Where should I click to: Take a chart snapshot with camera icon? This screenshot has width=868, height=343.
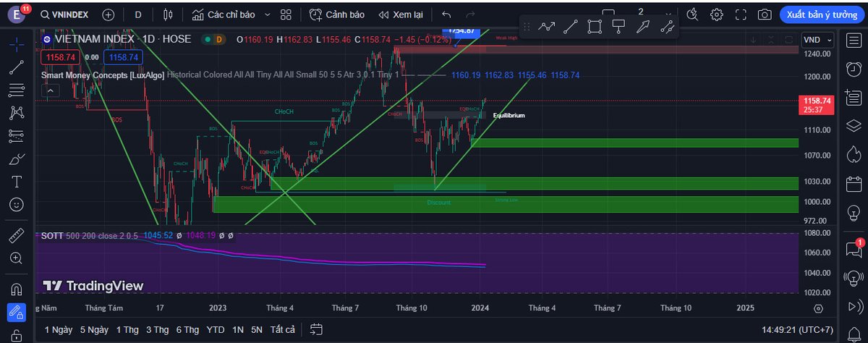(765, 14)
